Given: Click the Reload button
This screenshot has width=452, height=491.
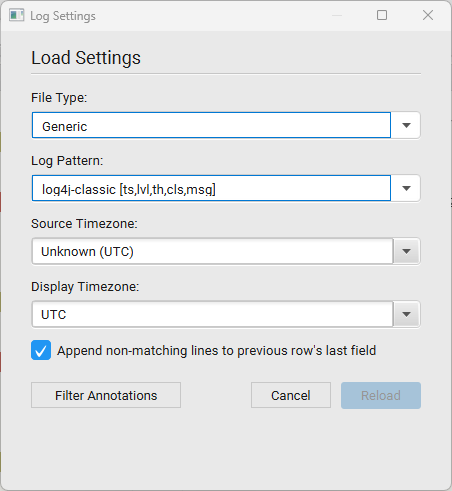Looking at the screenshot, I should tap(381, 395).
